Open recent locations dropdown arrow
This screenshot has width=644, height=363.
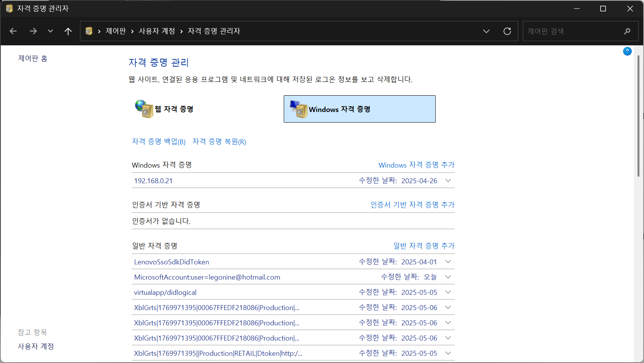(x=50, y=31)
